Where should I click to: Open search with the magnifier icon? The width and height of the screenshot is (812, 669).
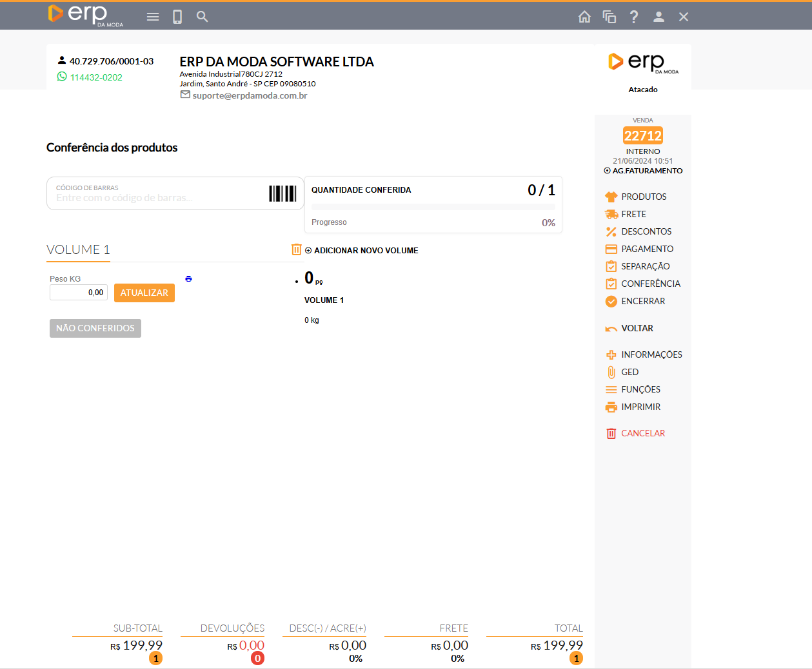[x=203, y=17]
